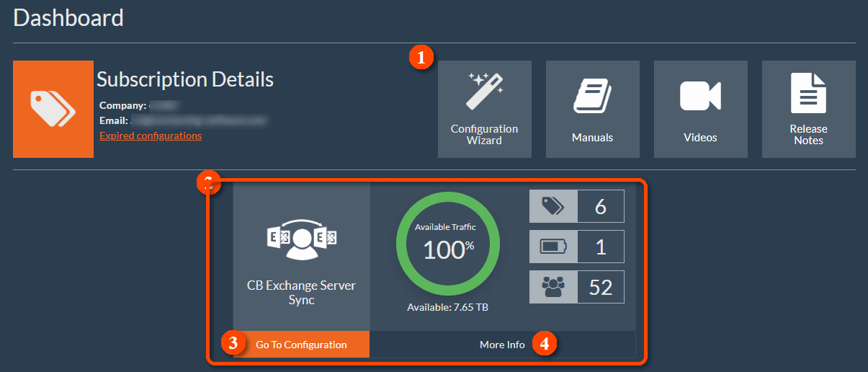
Task: Open the Manuals tile
Action: [x=592, y=109]
